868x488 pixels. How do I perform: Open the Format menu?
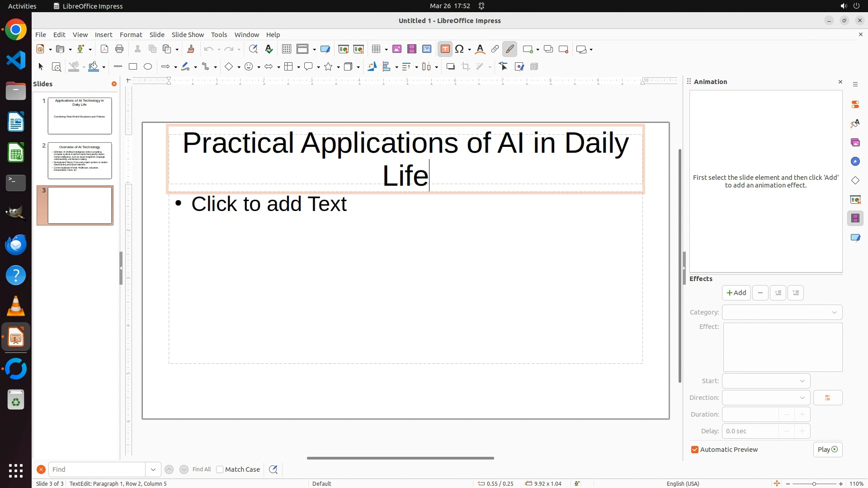click(x=131, y=35)
